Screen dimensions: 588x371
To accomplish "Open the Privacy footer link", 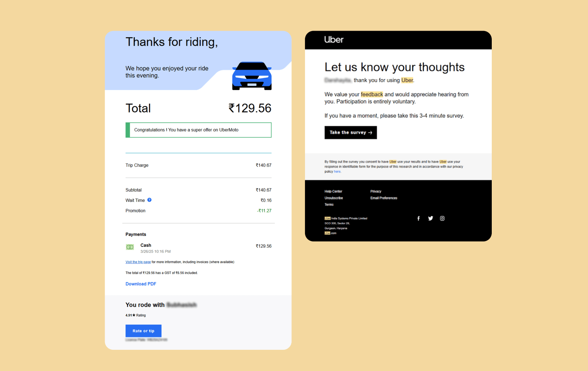I will [x=376, y=192].
